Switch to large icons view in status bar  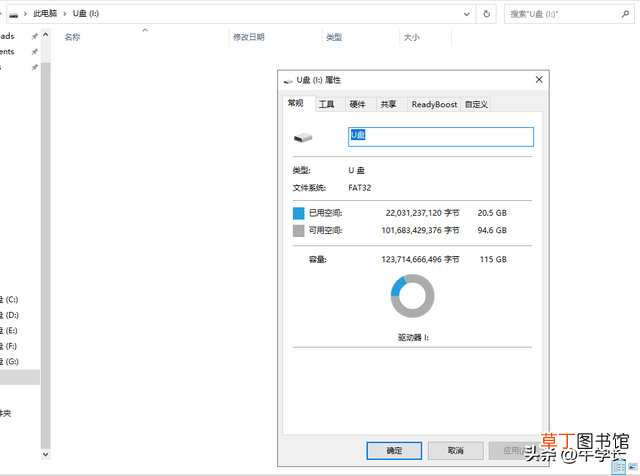pyautogui.click(x=633, y=467)
